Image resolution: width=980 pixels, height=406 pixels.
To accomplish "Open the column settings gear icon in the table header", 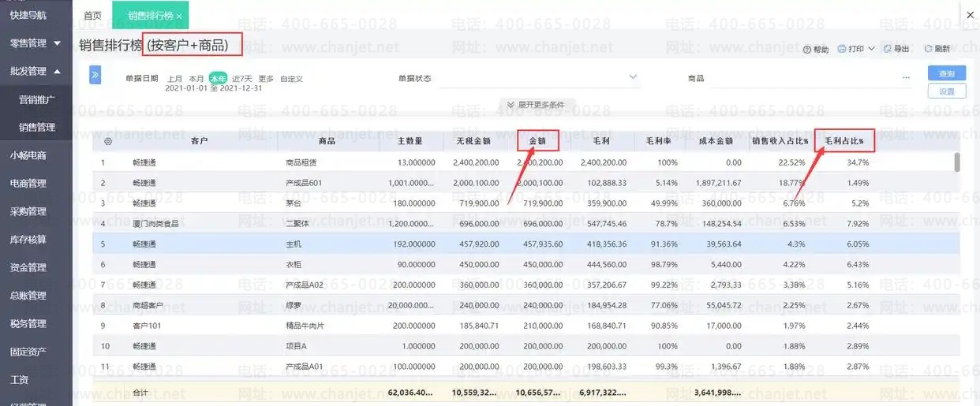I will 108,142.
